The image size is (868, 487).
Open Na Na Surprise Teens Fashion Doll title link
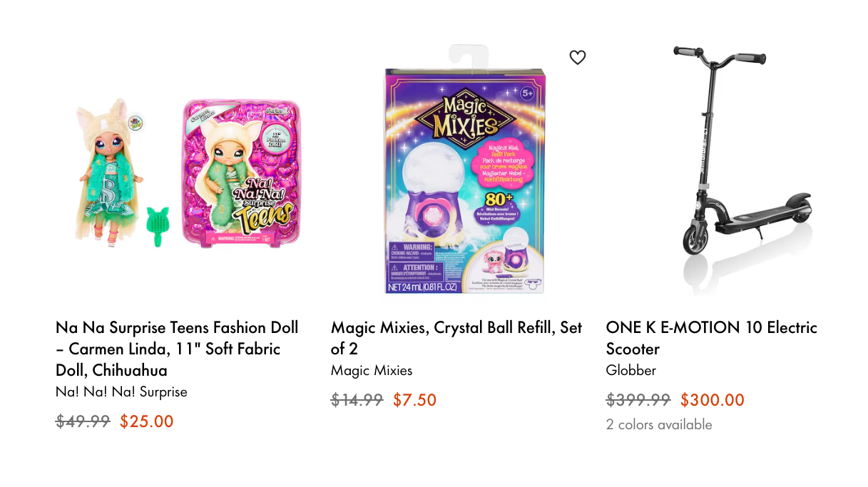178,349
